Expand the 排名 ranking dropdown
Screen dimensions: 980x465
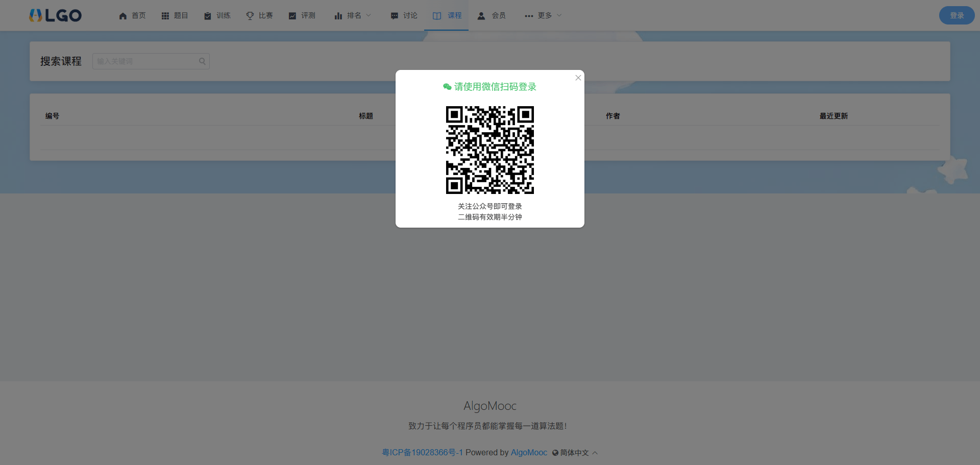[x=369, y=15]
